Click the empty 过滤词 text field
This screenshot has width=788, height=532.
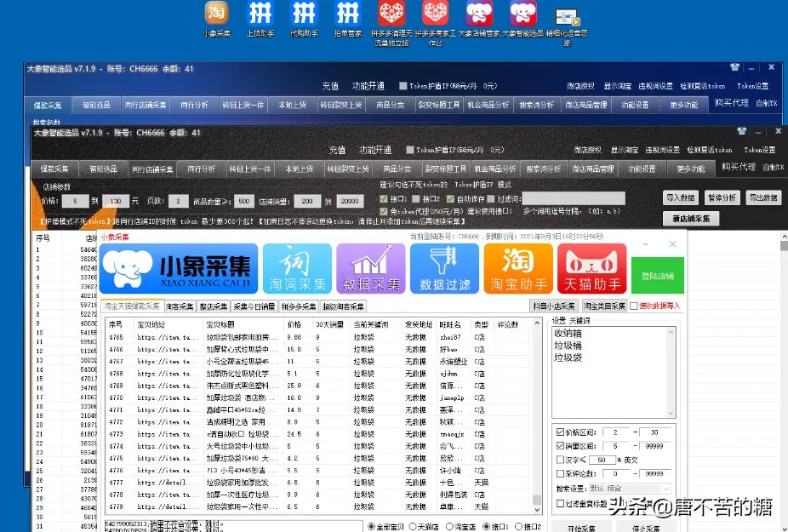pyautogui.click(x=574, y=198)
